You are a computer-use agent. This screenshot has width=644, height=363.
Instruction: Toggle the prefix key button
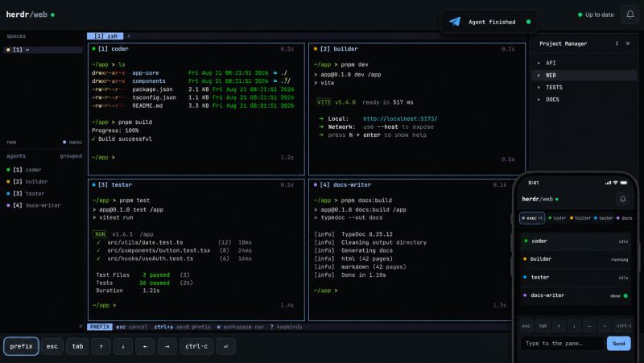(x=22, y=347)
